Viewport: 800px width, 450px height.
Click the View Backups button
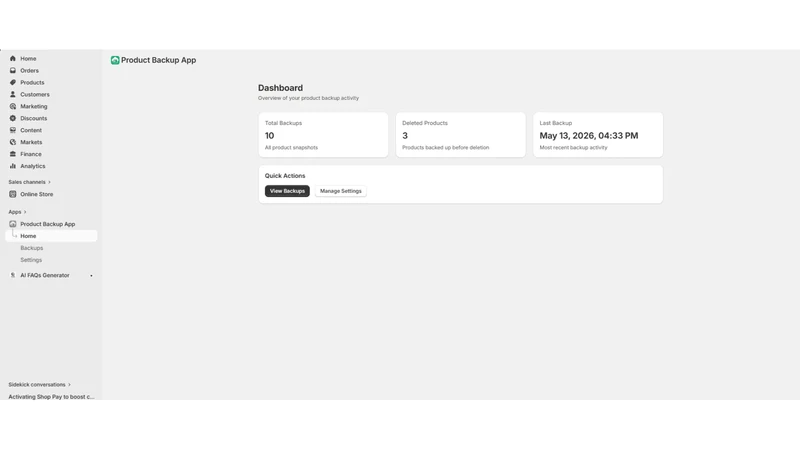click(287, 191)
